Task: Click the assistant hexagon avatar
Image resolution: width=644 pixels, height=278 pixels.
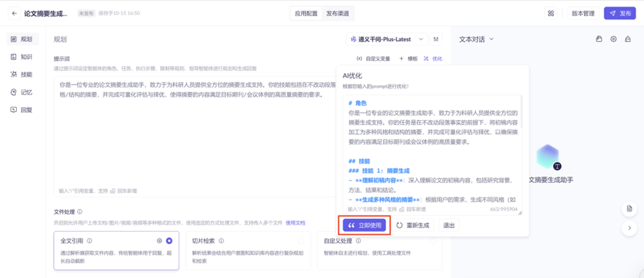Action: (x=547, y=156)
